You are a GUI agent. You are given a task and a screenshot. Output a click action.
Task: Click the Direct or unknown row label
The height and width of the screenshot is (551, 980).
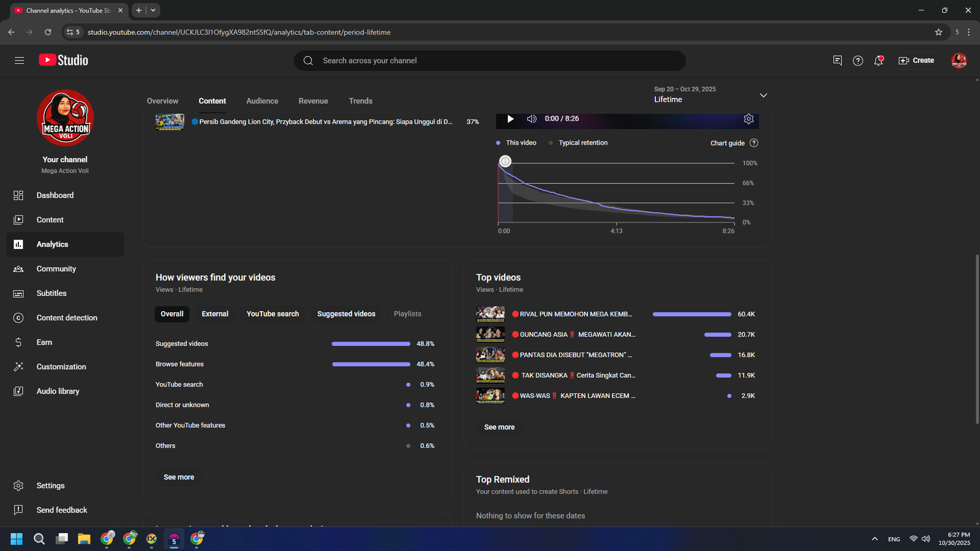pyautogui.click(x=182, y=405)
